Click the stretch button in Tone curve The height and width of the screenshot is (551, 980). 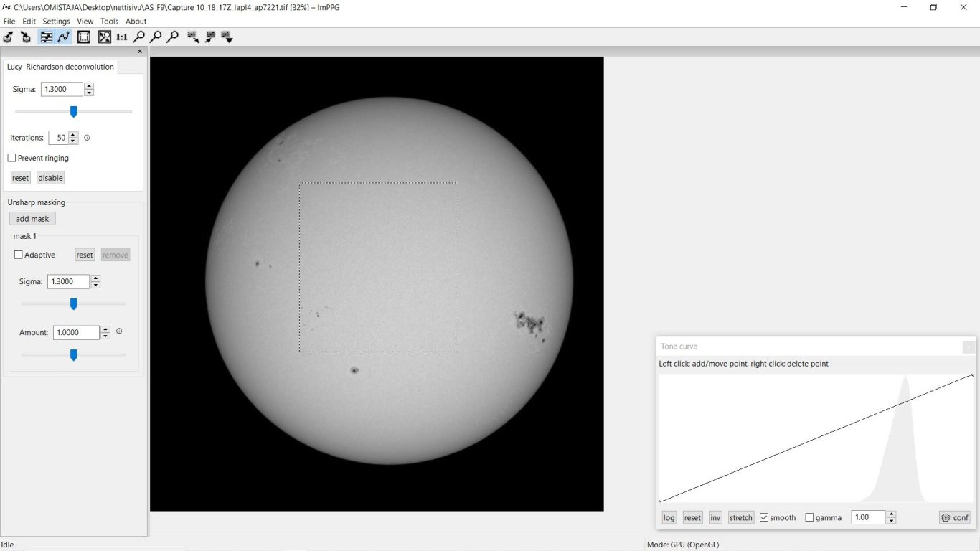pyautogui.click(x=741, y=517)
